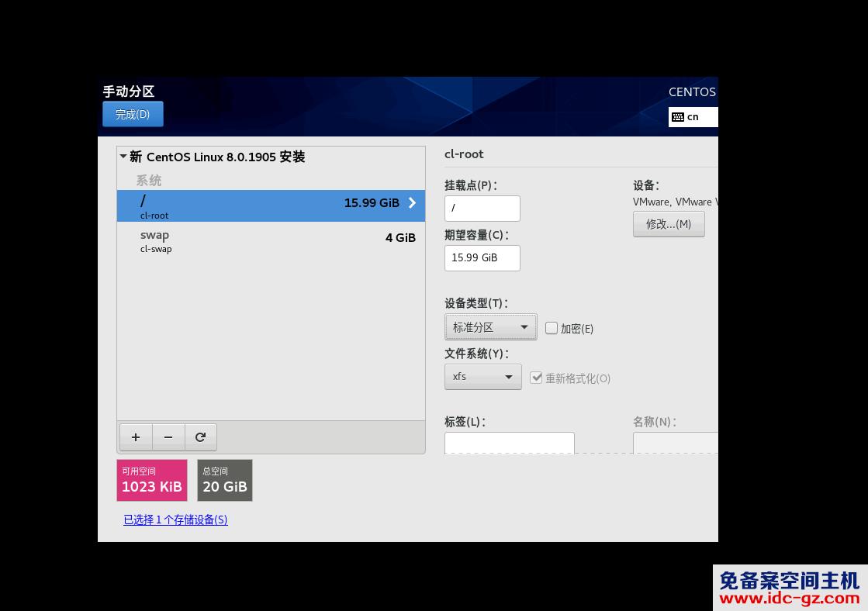Click the 标签(L) label input field
This screenshot has width=868, height=611.
pyautogui.click(x=510, y=443)
